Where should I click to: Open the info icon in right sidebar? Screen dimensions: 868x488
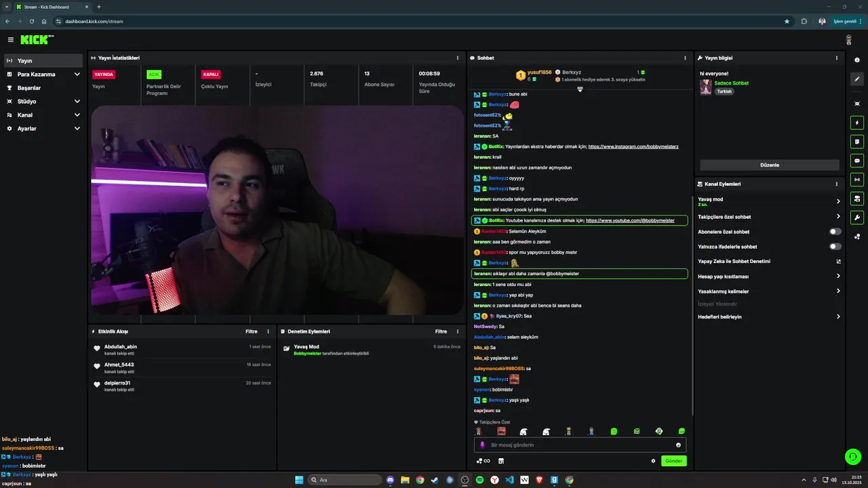coord(857,60)
